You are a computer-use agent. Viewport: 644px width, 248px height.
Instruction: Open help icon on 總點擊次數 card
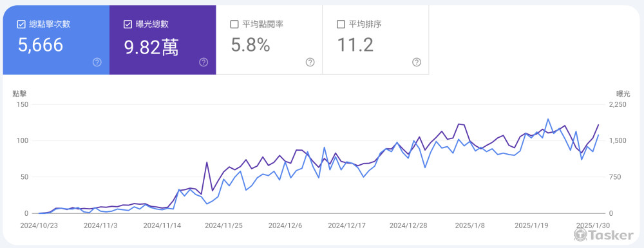[97, 62]
